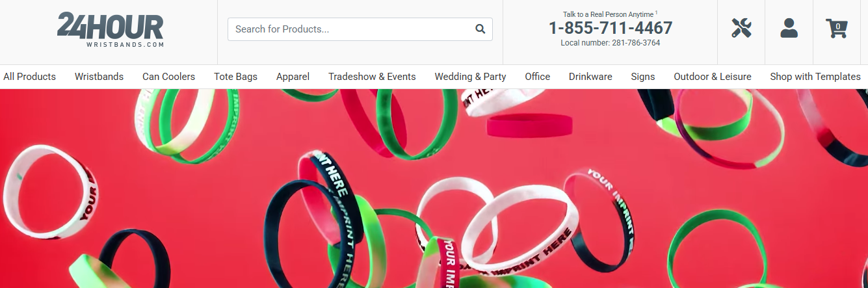Call the 1-855-711-4467 phone number
Screen dimensions: 868x288
click(611, 28)
